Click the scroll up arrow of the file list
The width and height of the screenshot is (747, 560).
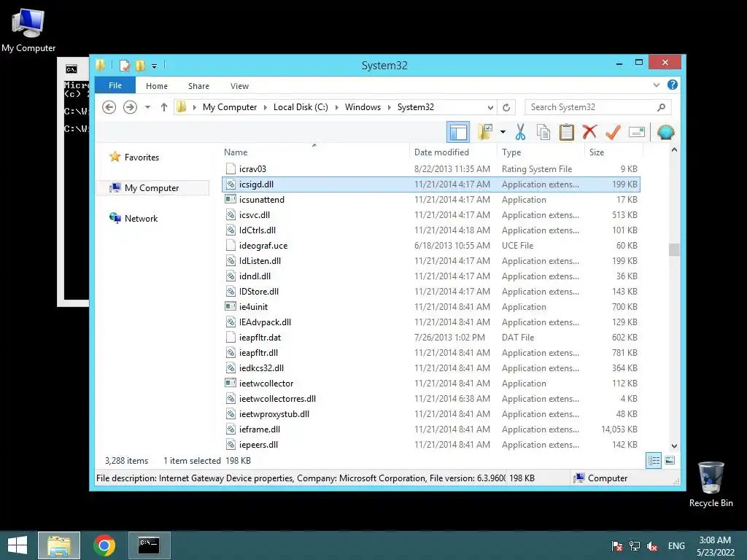674,150
